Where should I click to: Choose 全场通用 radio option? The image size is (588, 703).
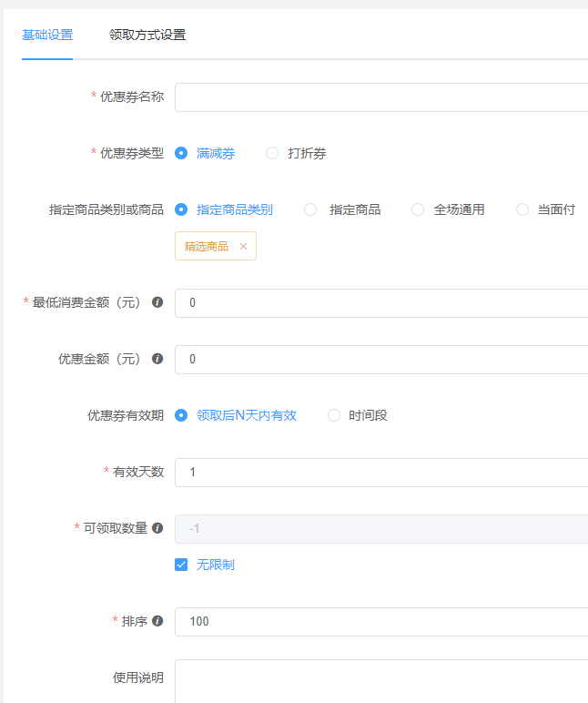tap(418, 209)
